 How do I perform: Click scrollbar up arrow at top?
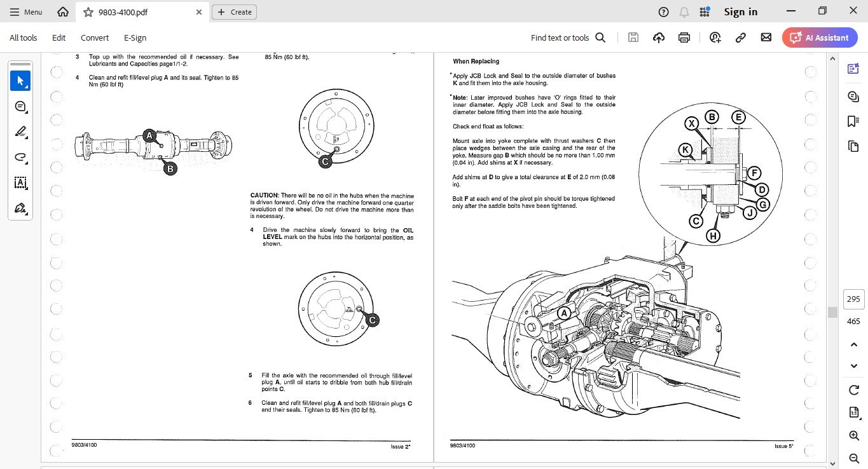click(x=832, y=57)
